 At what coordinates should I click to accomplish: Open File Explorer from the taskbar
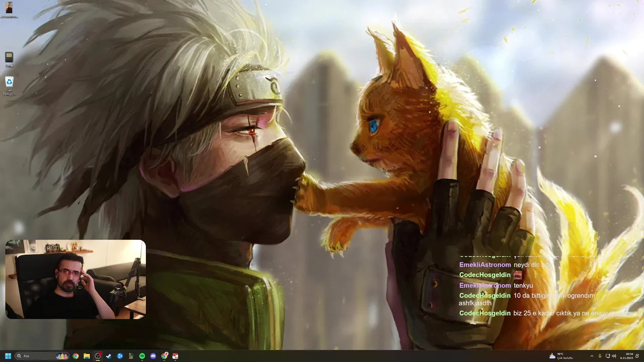pos(87,356)
